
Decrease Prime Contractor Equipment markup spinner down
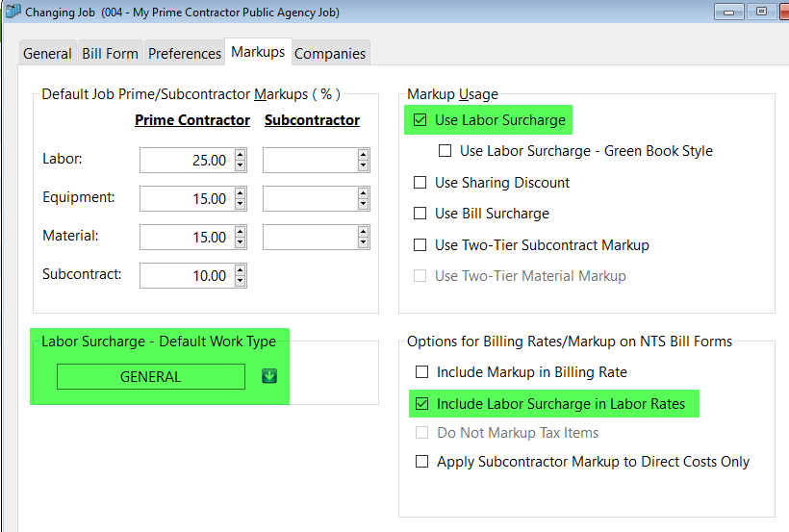tap(240, 204)
